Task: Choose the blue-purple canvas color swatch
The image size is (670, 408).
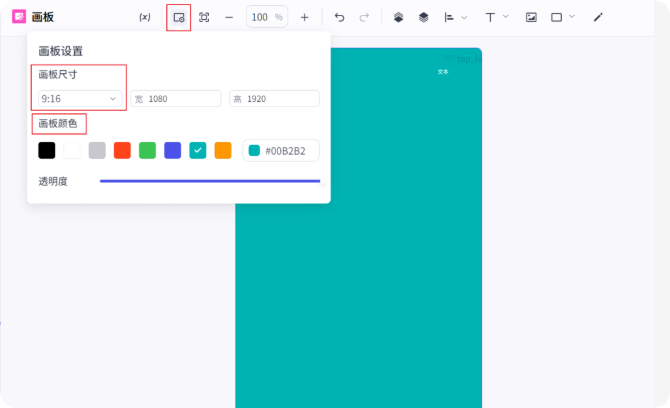Action: (173, 150)
